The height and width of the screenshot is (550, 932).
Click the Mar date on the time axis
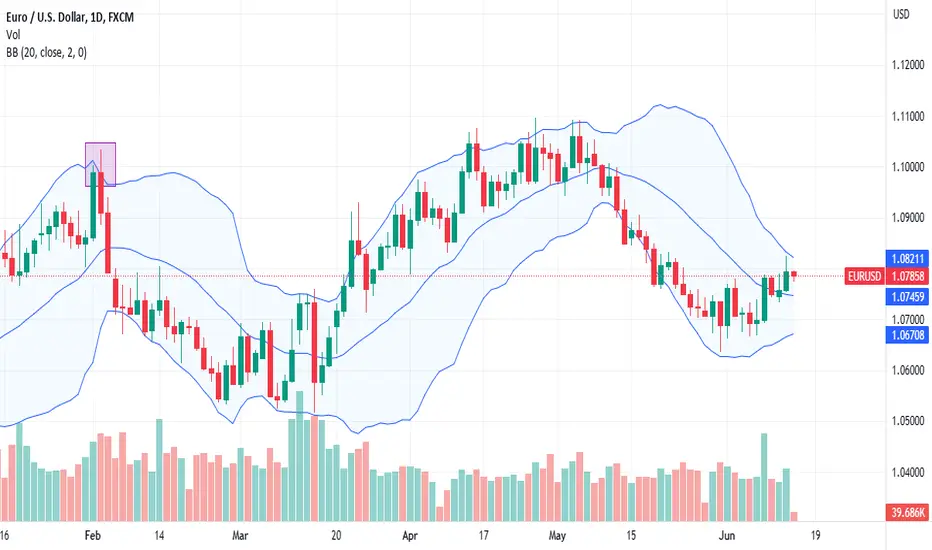coord(240,536)
